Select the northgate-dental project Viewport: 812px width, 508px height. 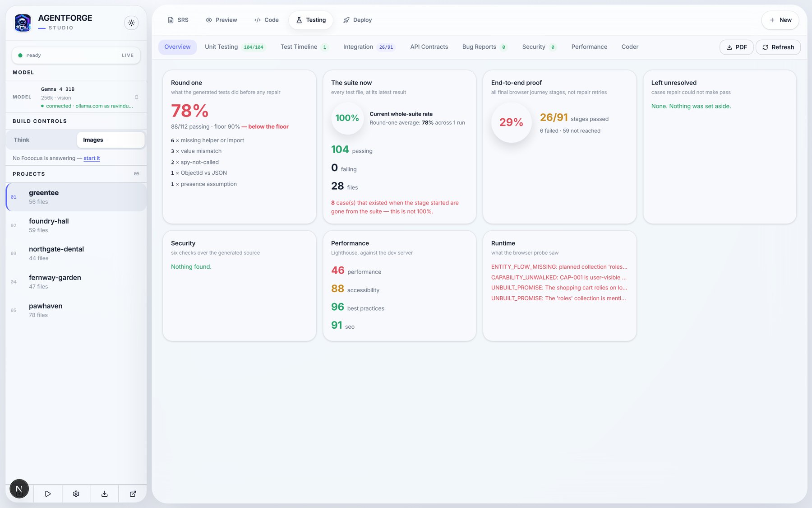click(76, 253)
